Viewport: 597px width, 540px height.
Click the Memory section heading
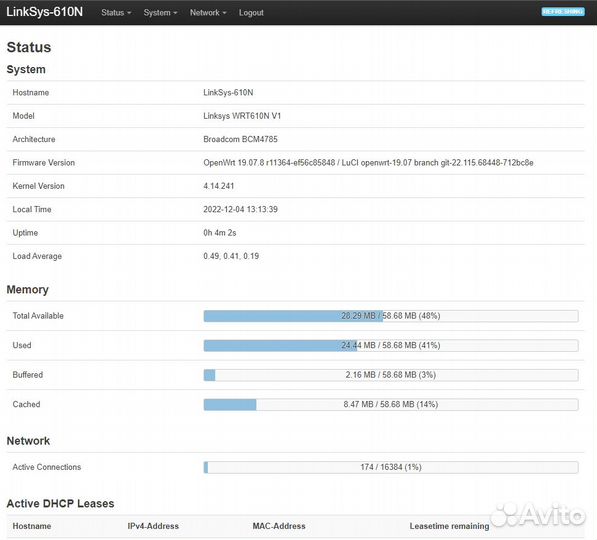click(28, 290)
